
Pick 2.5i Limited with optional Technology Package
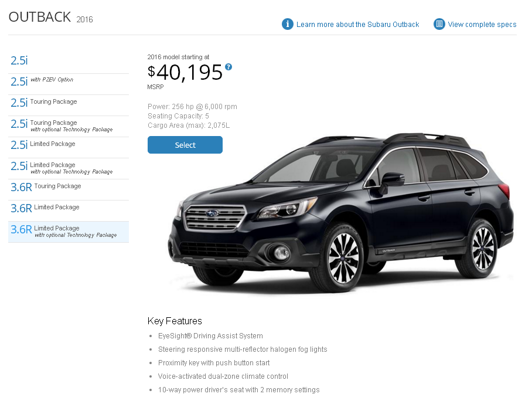coord(69,168)
